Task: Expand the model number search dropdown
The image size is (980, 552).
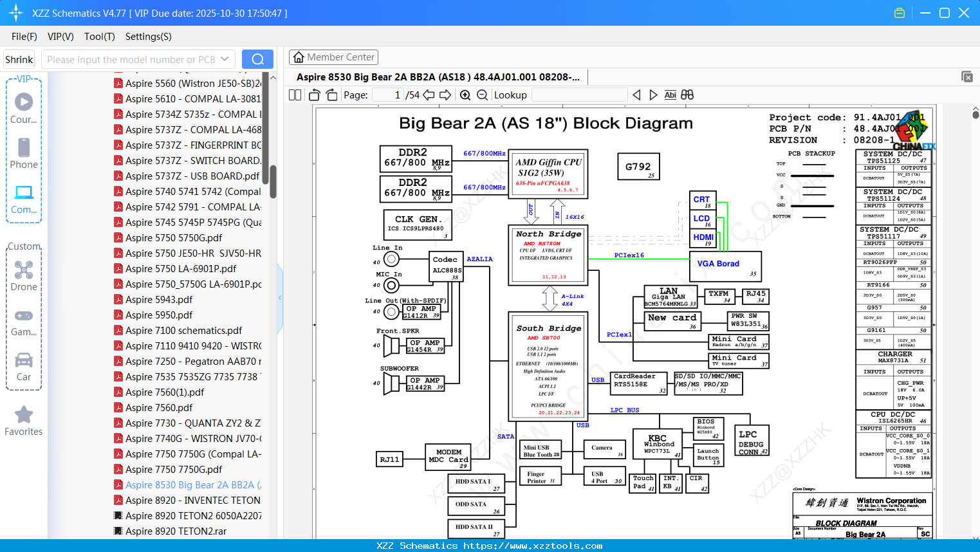Action: coord(225,59)
